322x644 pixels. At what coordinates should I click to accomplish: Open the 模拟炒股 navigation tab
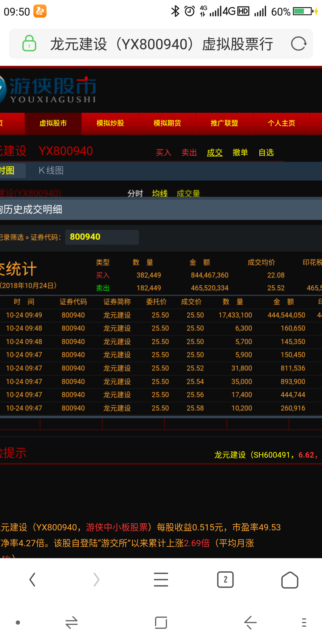[110, 123]
